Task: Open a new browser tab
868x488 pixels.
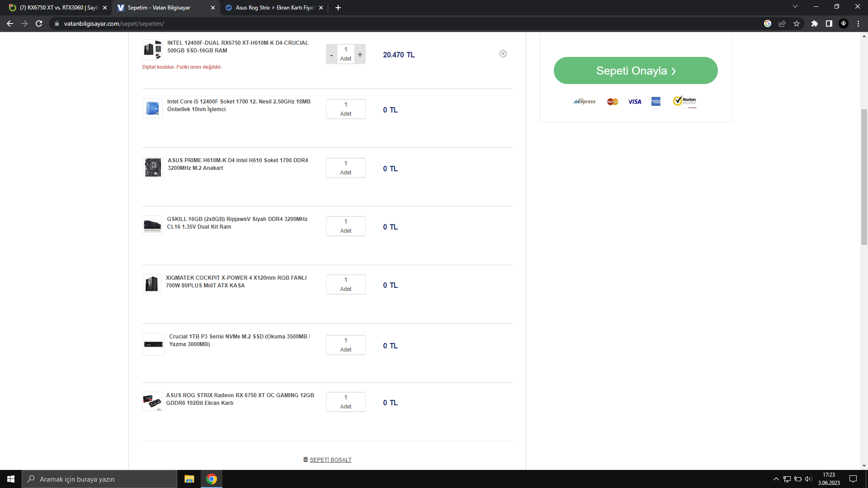Action: [x=338, y=8]
